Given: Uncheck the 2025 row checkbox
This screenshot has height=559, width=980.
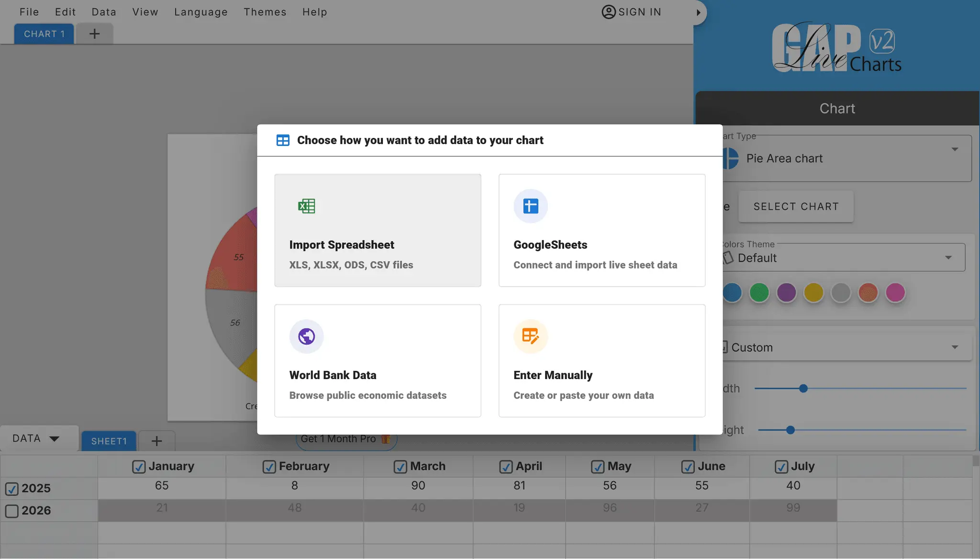Looking at the screenshot, I should click(x=12, y=489).
